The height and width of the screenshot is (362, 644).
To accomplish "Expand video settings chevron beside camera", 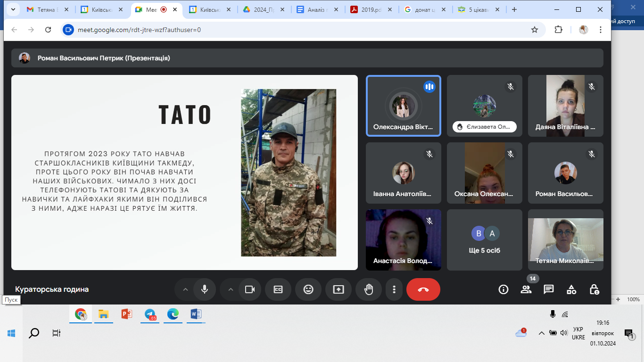I will tap(231, 289).
